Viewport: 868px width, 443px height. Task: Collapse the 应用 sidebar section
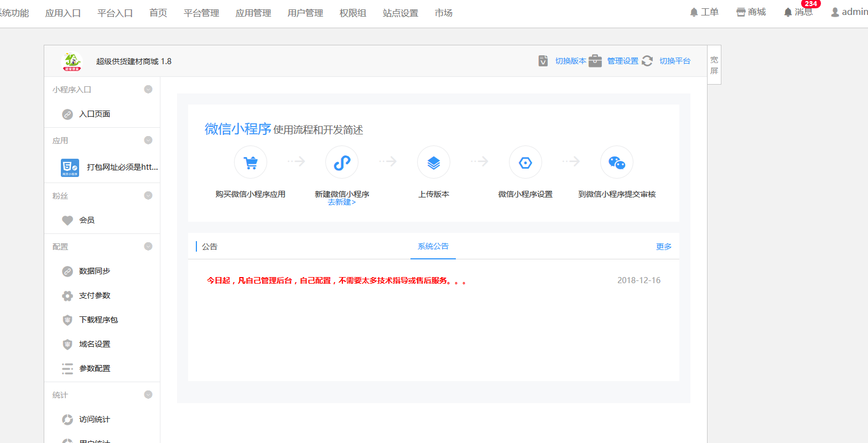(x=148, y=140)
